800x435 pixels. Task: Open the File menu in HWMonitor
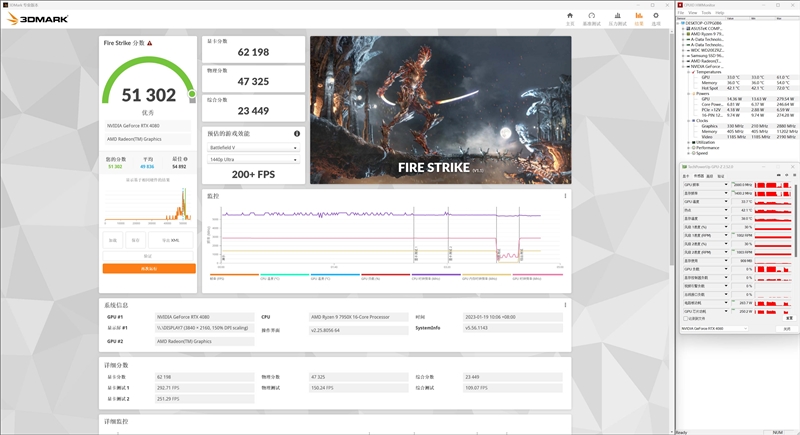(x=680, y=13)
